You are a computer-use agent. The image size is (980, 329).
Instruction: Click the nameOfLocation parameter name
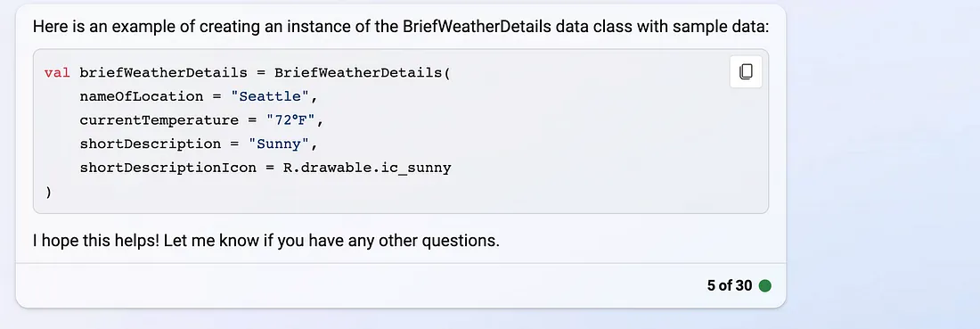pos(142,96)
